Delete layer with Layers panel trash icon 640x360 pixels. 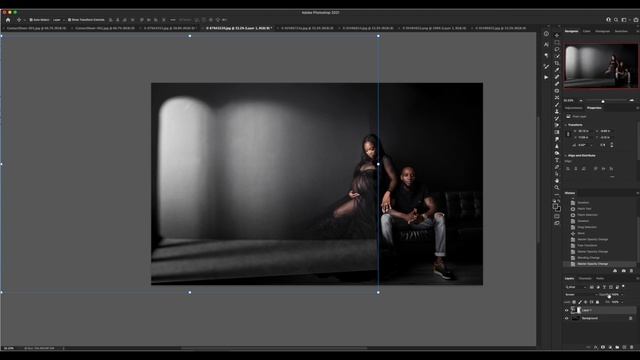click(x=631, y=347)
